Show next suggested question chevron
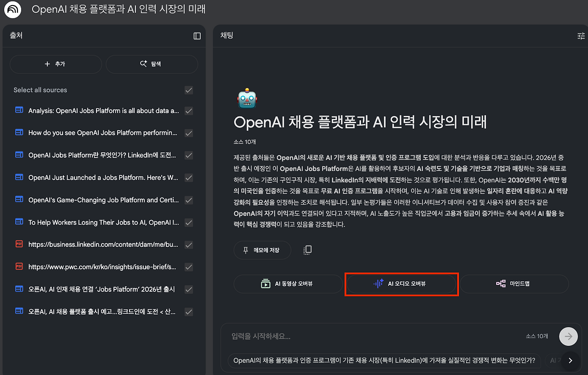 (x=570, y=361)
